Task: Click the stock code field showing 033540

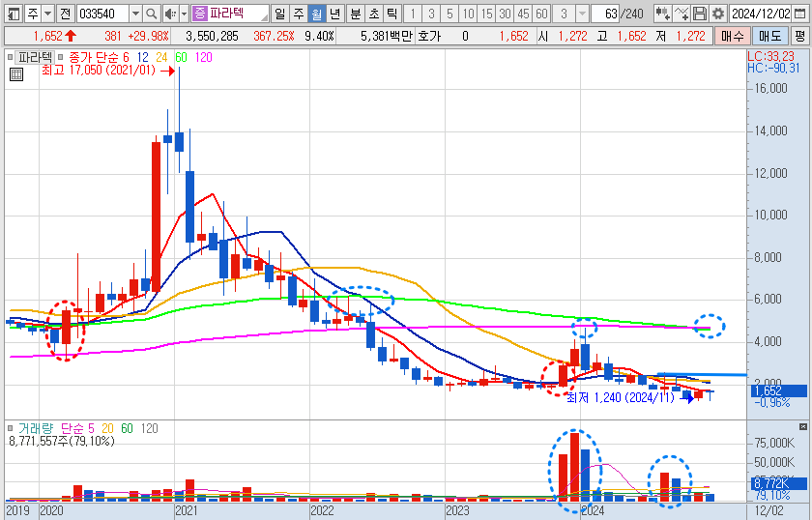Action: [102, 14]
